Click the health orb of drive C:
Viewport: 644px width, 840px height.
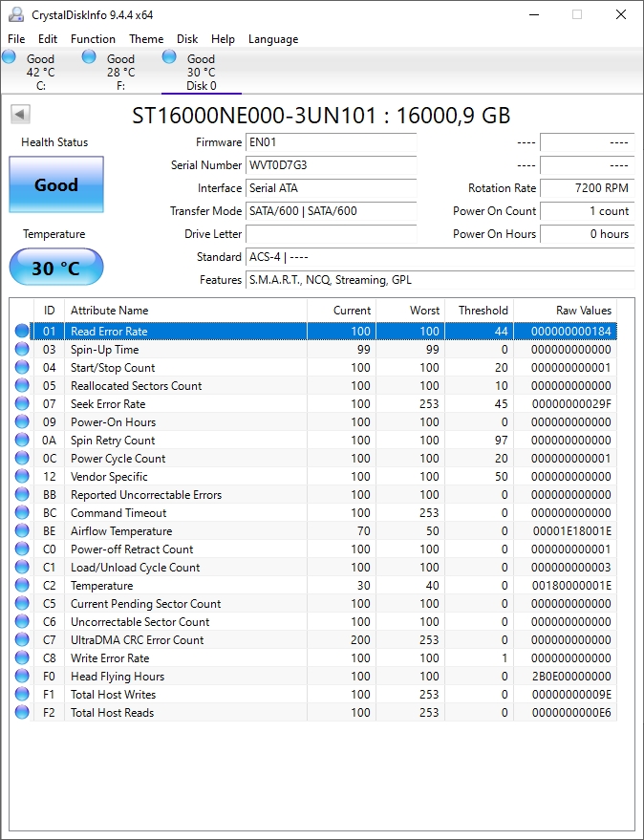10,57
